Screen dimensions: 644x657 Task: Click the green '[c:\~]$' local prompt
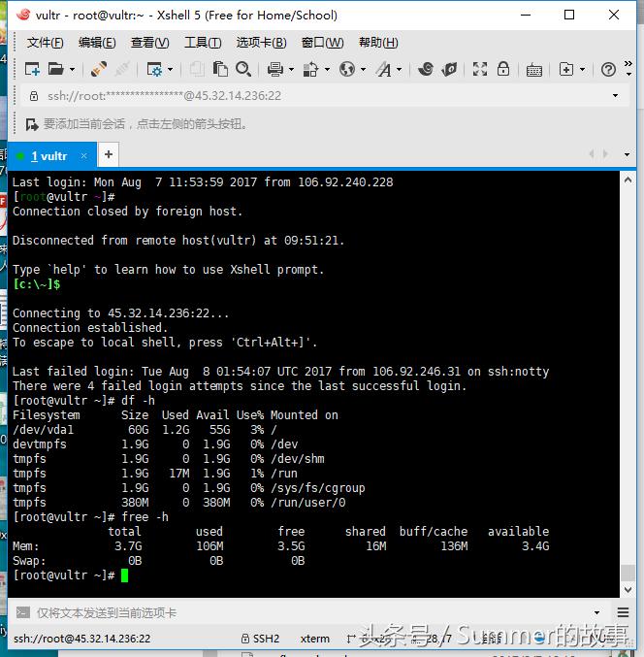click(x=37, y=284)
